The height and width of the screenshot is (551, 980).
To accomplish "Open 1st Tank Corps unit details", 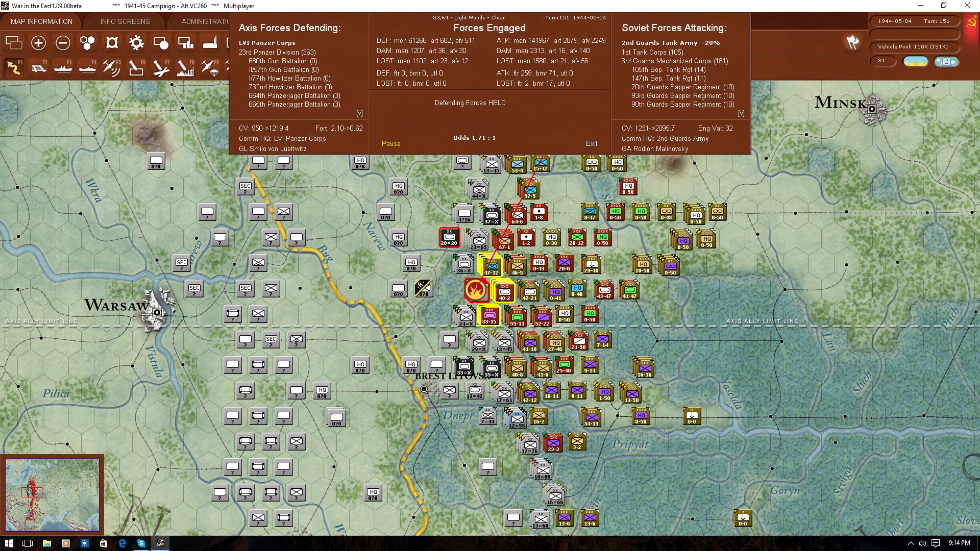I will coord(652,52).
